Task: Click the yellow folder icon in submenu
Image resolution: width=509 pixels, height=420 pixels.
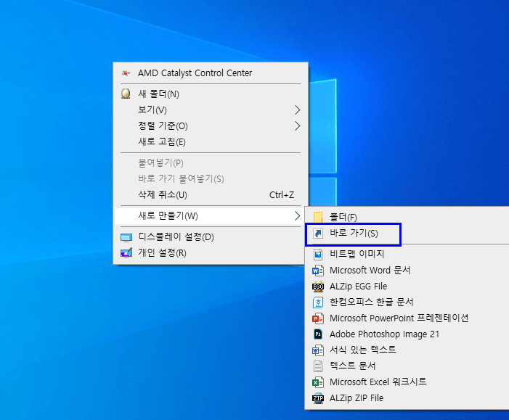Action: pos(318,217)
